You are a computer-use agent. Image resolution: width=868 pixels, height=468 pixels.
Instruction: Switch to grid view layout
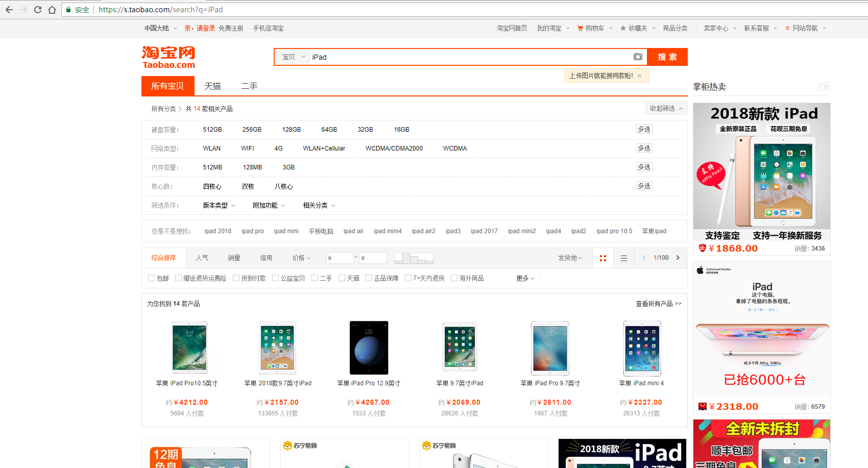tap(603, 258)
